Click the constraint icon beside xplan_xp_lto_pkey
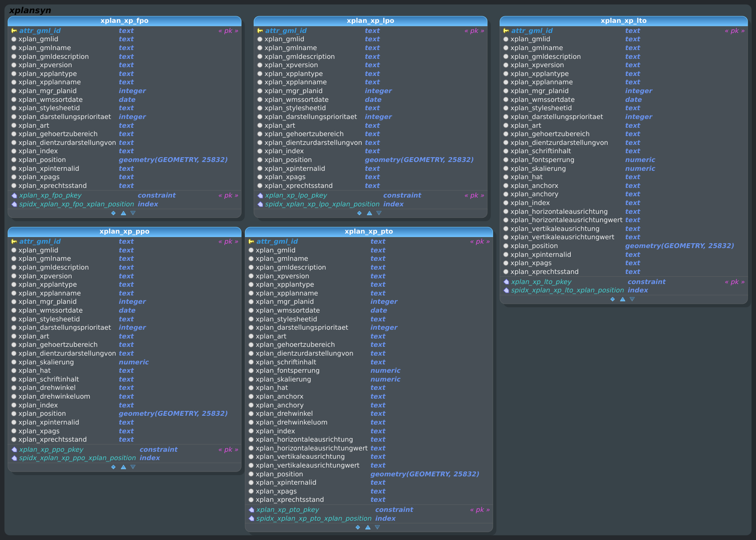The width and height of the screenshot is (756, 540). point(506,282)
